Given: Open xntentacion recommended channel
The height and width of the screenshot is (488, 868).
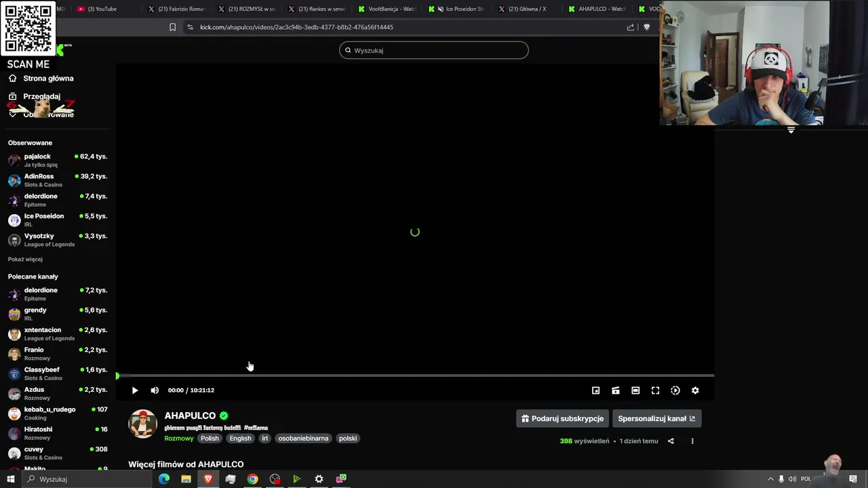Looking at the screenshot, I should 58,333.
